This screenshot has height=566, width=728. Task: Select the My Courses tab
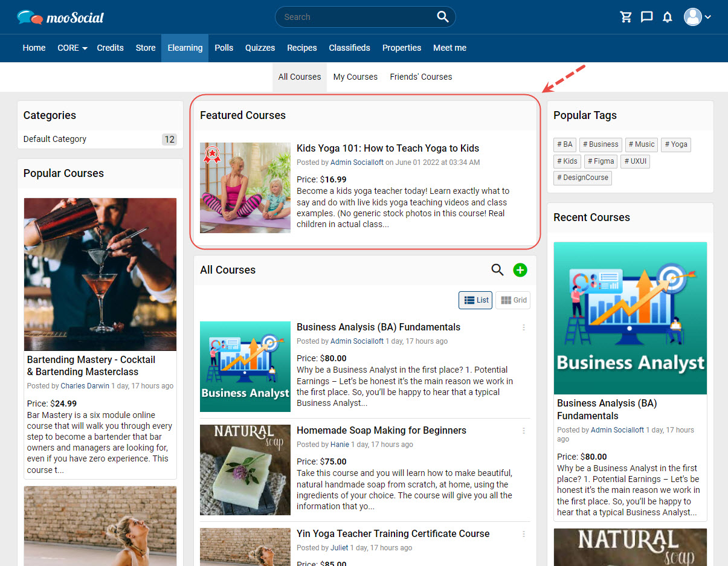point(355,77)
